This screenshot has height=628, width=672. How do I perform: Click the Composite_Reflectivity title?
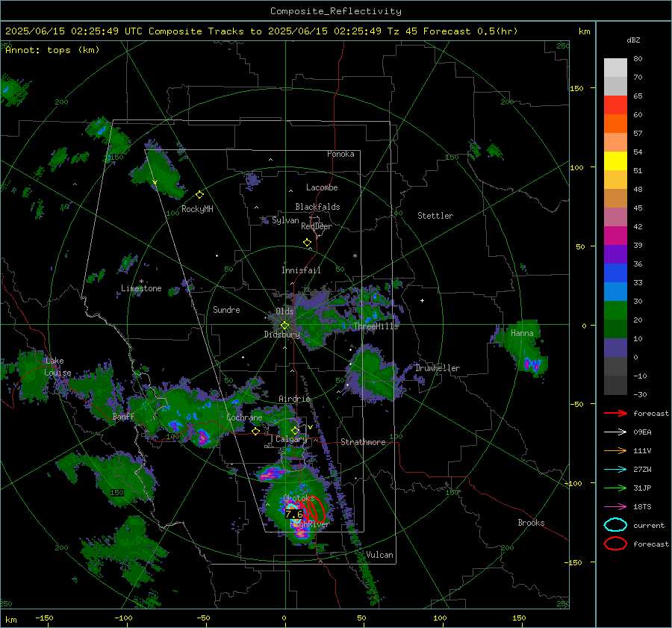coord(336,11)
